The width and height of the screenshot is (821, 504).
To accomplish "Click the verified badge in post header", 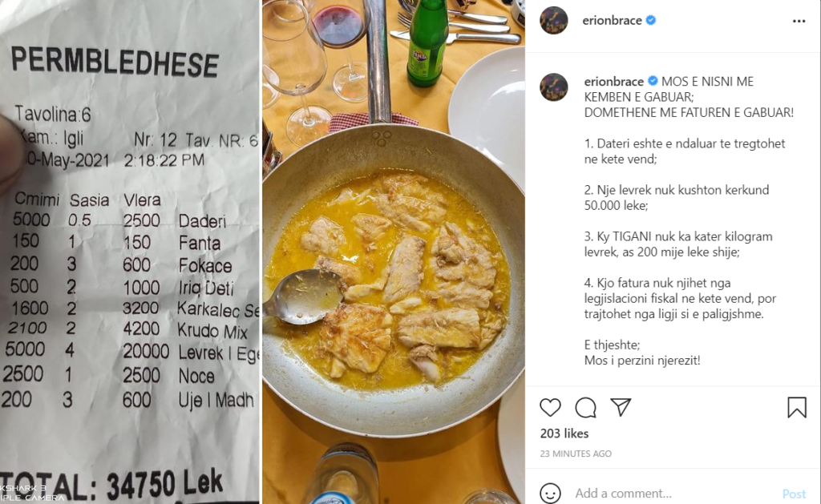I will point(651,21).
